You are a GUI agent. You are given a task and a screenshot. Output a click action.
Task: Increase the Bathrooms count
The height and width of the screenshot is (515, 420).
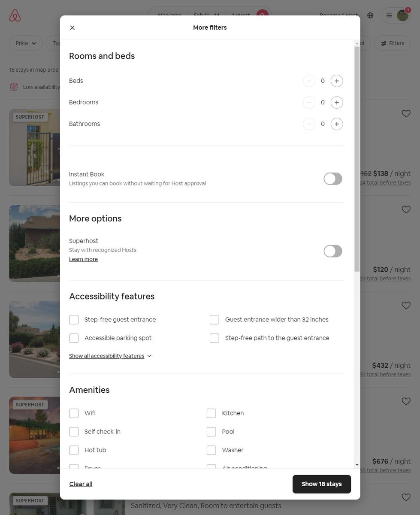[x=337, y=124]
